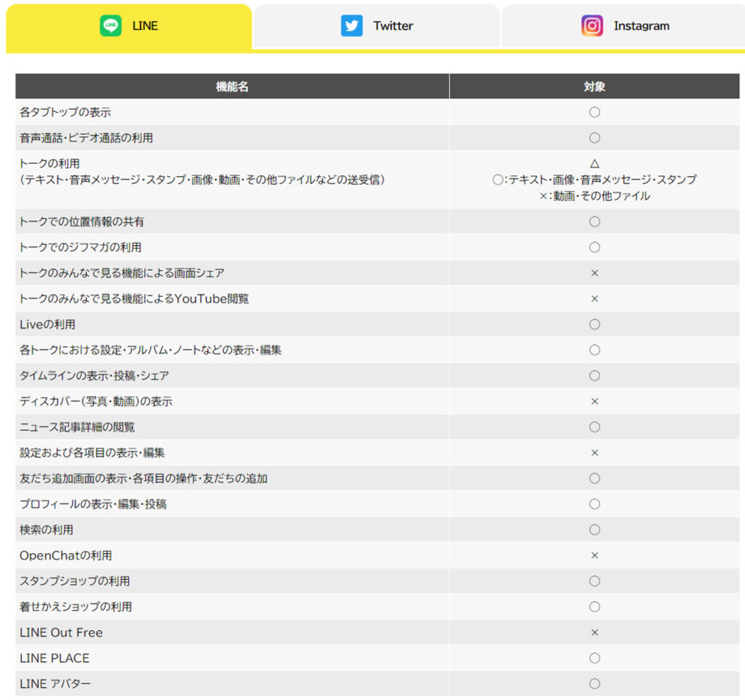Click the トークの利用 feature text
Image resolution: width=745 pixels, height=700 pixels.
coord(50,164)
